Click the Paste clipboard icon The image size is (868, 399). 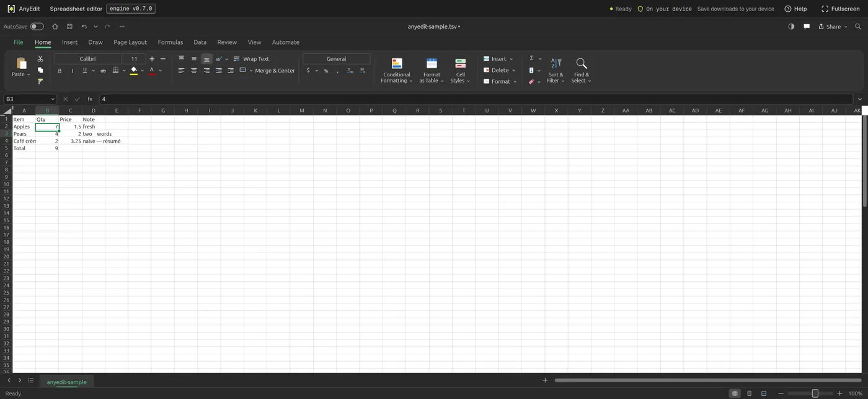(22, 63)
